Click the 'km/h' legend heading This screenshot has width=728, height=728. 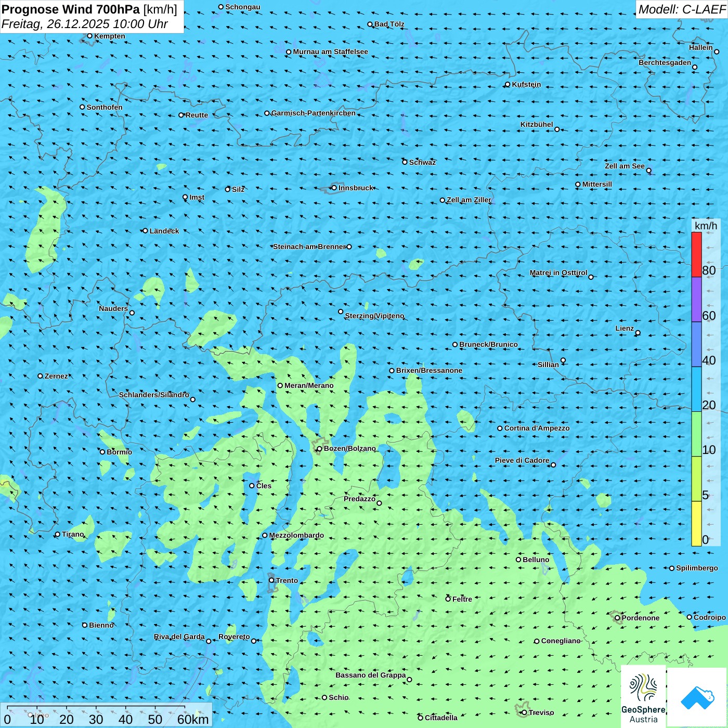706,226
